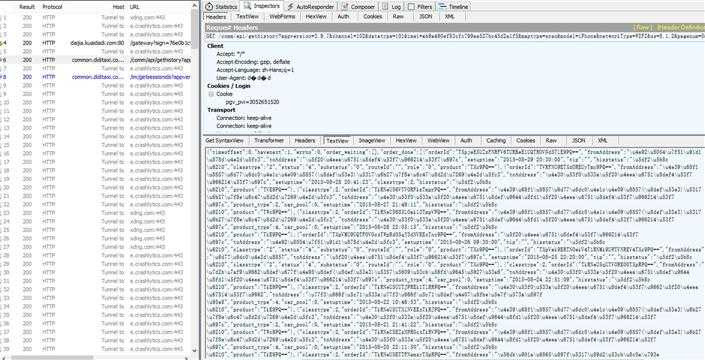Open response Raw tab
Screen dimensions: 705x360
click(551, 141)
